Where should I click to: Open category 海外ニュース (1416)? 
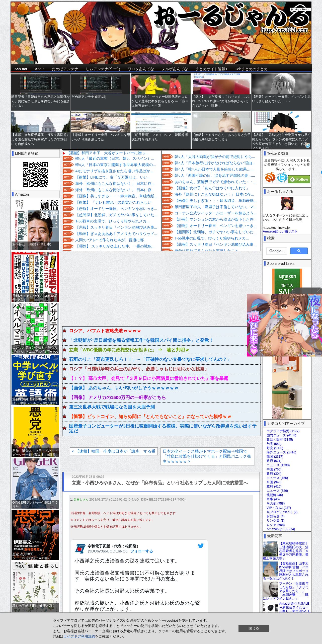tap(281, 452)
